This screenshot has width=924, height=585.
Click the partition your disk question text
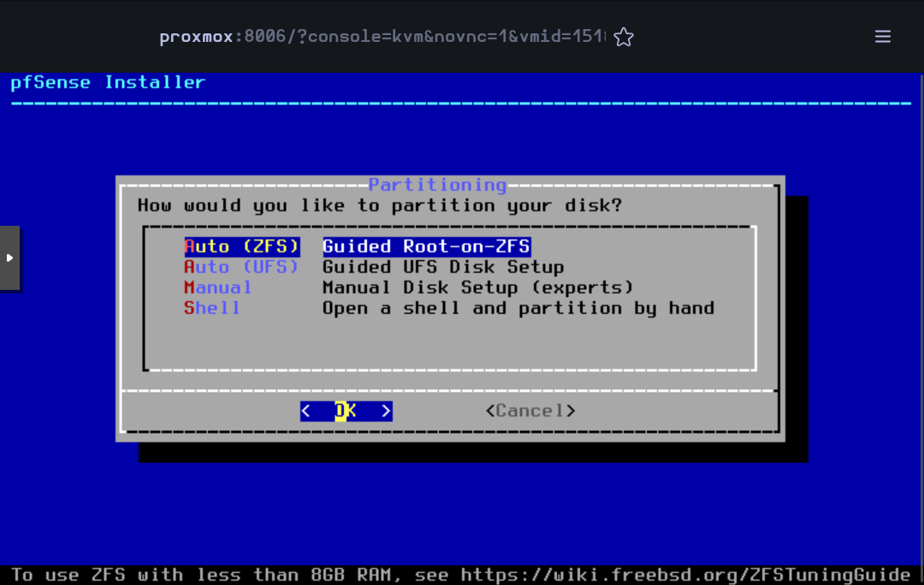pos(380,205)
